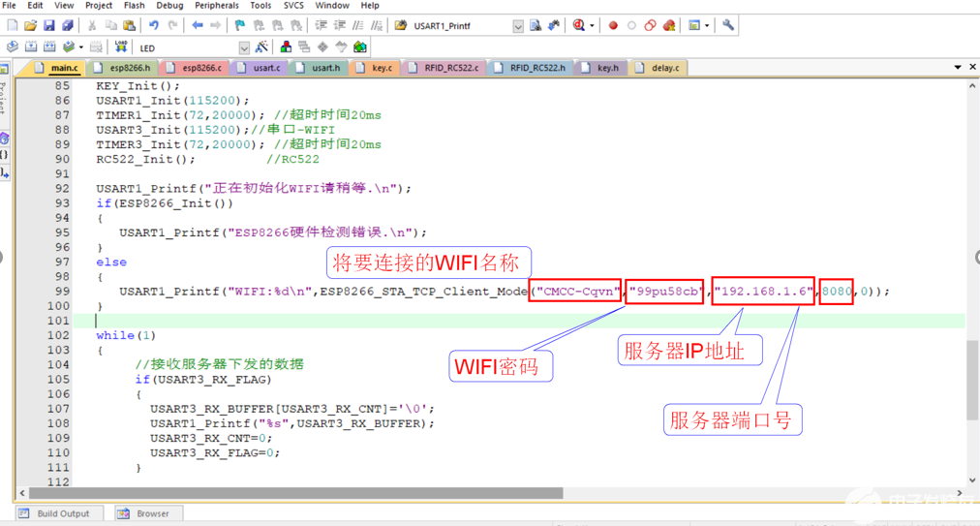Toggle the bookmark flag icon

click(239, 25)
